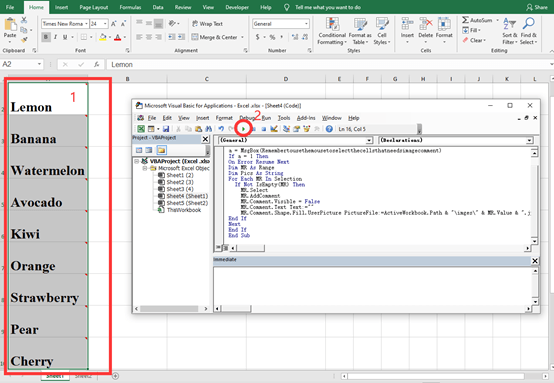Increase font size with the larger A icon
554x383 pixels.
(113, 24)
